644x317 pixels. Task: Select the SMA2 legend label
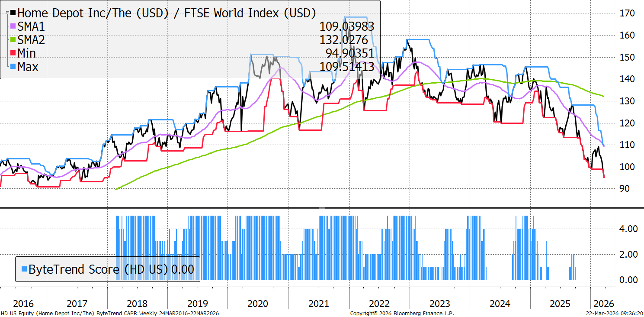click(x=31, y=40)
